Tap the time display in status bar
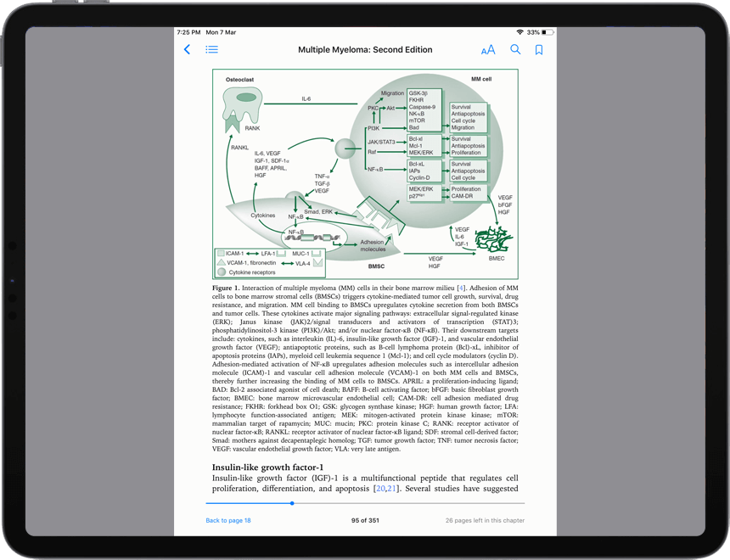Viewport: 730px width, 560px height. coord(188,32)
